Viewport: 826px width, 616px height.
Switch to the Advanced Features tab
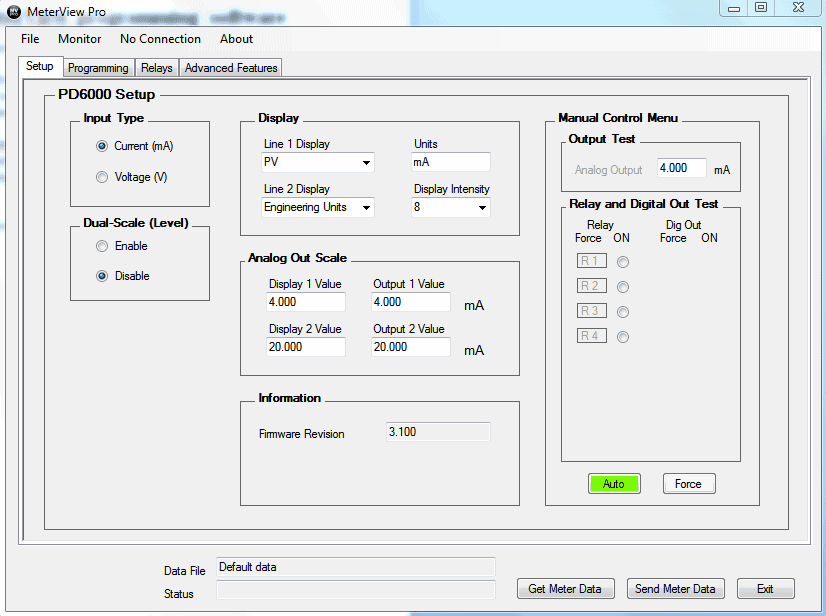coord(231,68)
